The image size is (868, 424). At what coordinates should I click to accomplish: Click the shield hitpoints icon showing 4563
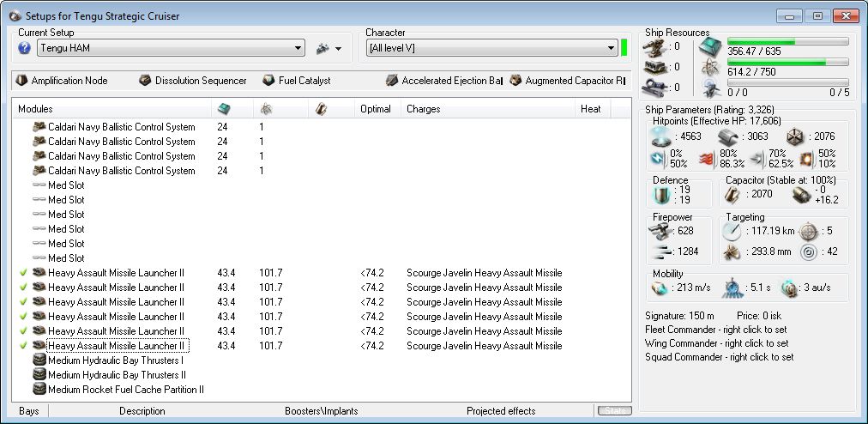click(661, 136)
